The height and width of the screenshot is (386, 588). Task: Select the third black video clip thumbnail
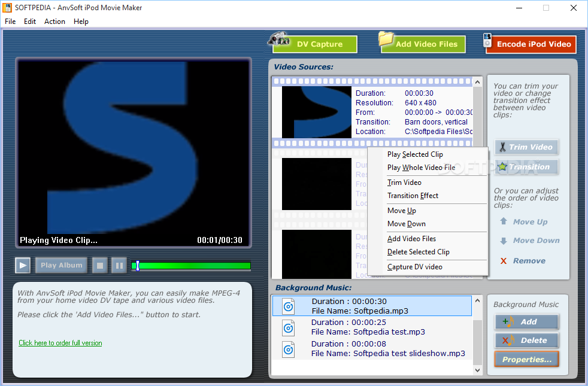point(317,254)
